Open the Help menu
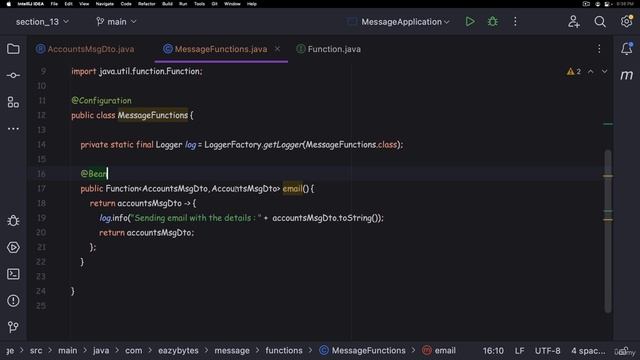Image resolution: width=640 pixels, height=360 pixels. pos(252,4)
